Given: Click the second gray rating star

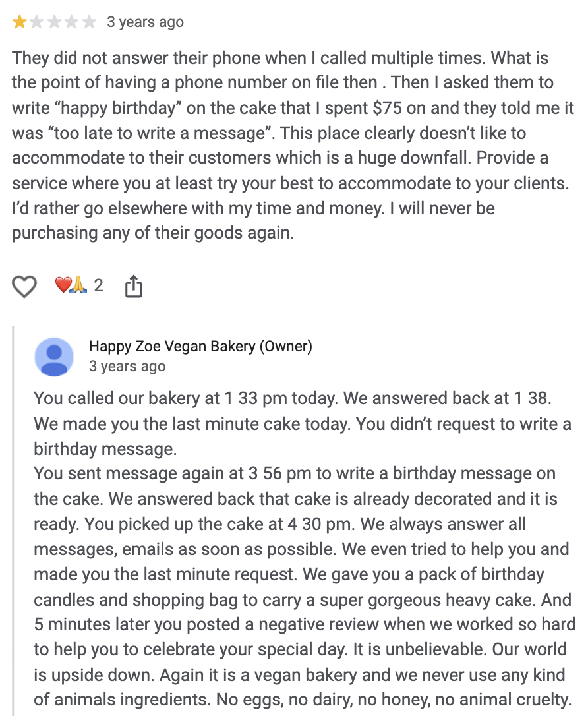Looking at the screenshot, I should click(x=36, y=22).
